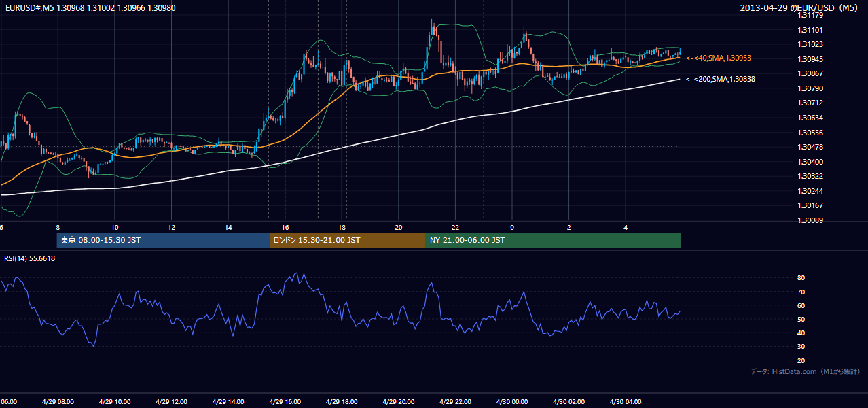Viewport: 868px width, 408px height.
Task: Click the <-<40,SMA,1.30953 orange label
Action: coord(719,58)
